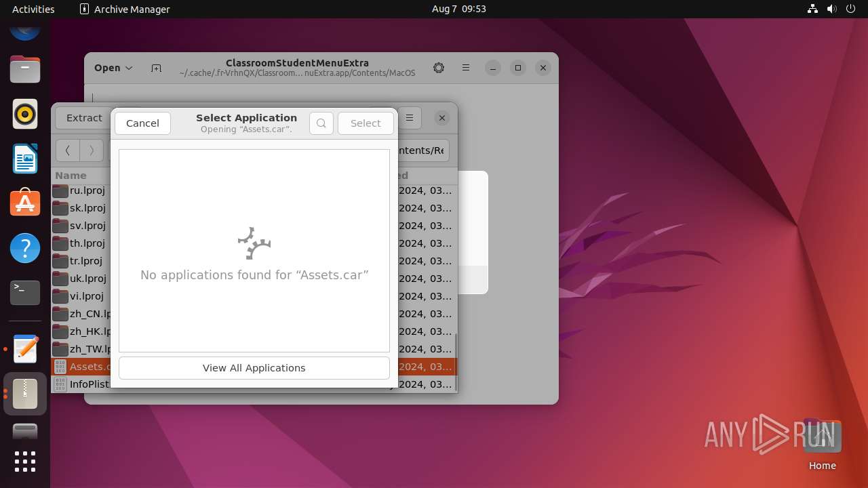Click View All Applications button
The image size is (868, 488).
pyautogui.click(x=254, y=368)
